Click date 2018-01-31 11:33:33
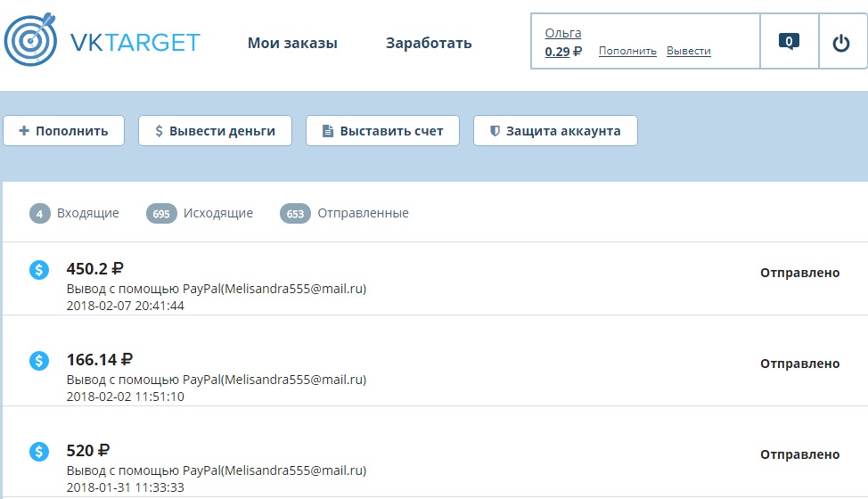The height and width of the screenshot is (499, 868). coord(125,487)
